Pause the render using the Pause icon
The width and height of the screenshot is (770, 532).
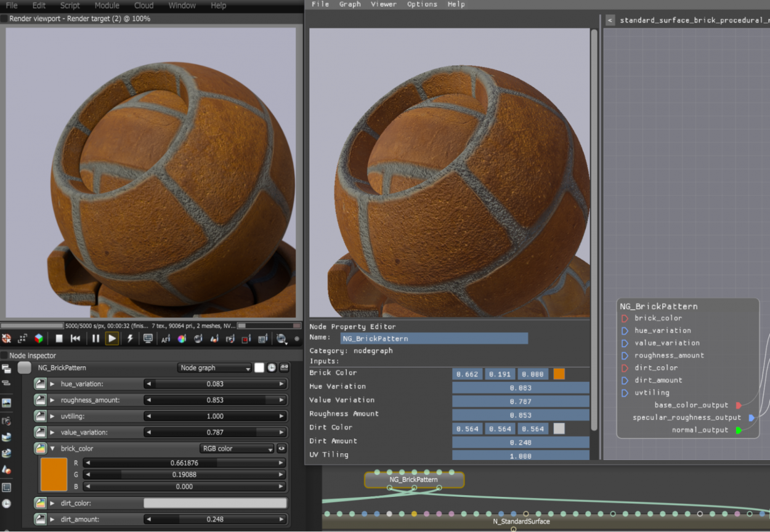coord(95,338)
